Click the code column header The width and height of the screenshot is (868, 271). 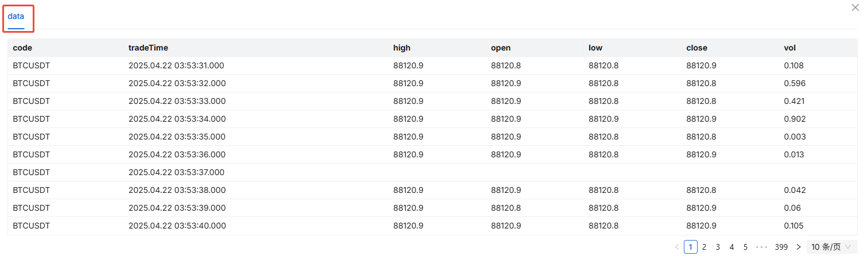[22, 48]
